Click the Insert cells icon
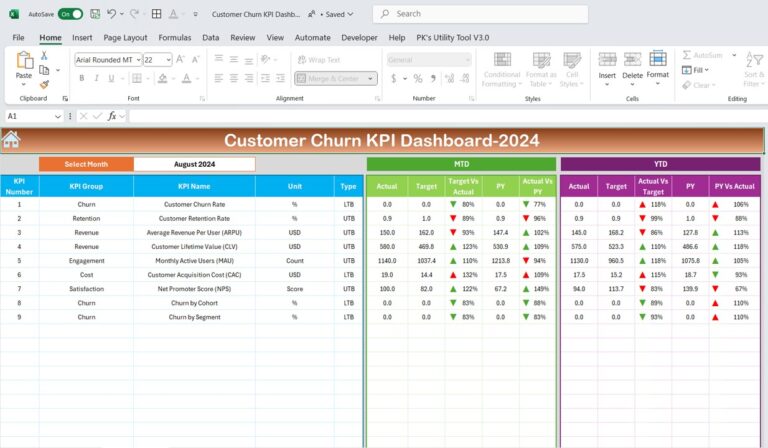This screenshot has width=768, height=448. pyautogui.click(x=607, y=59)
